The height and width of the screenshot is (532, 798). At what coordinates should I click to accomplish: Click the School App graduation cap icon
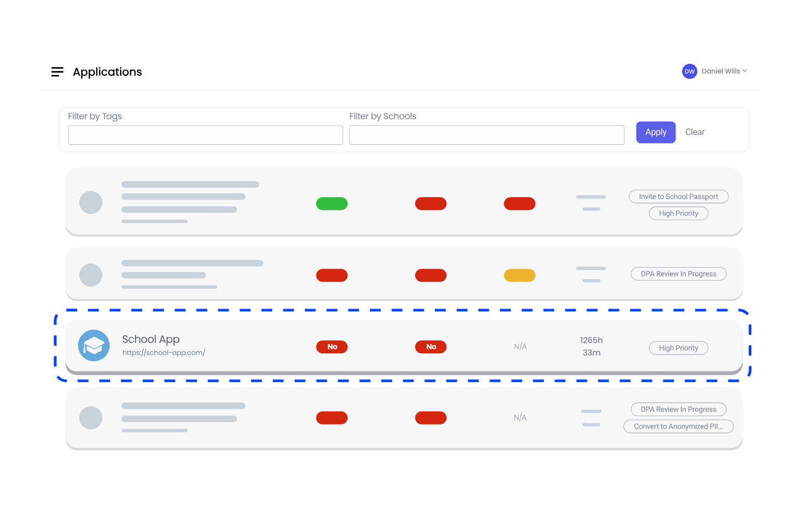(x=94, y=345)
